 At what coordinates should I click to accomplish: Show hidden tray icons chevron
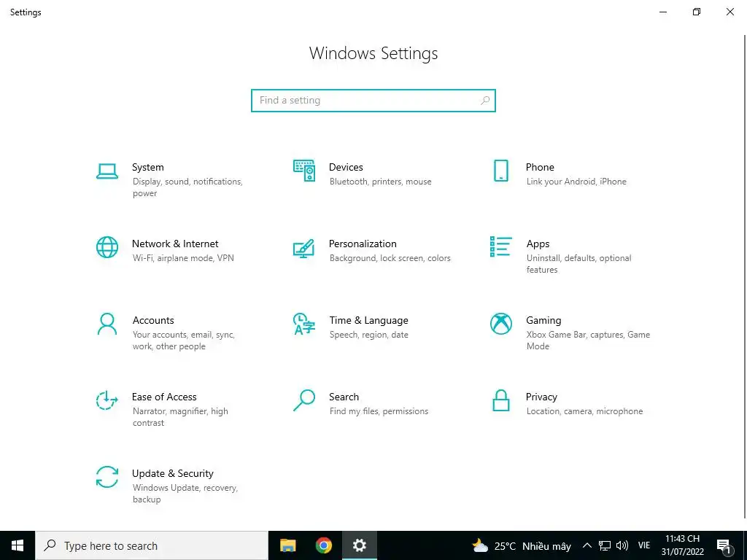(x=587, y=545)
